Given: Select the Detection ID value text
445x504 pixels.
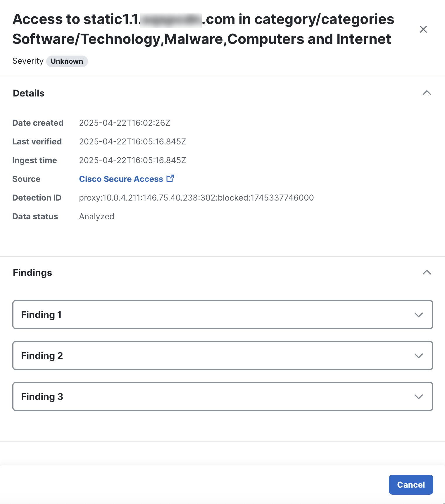Looking at the screenshot, I should point(196,198).
